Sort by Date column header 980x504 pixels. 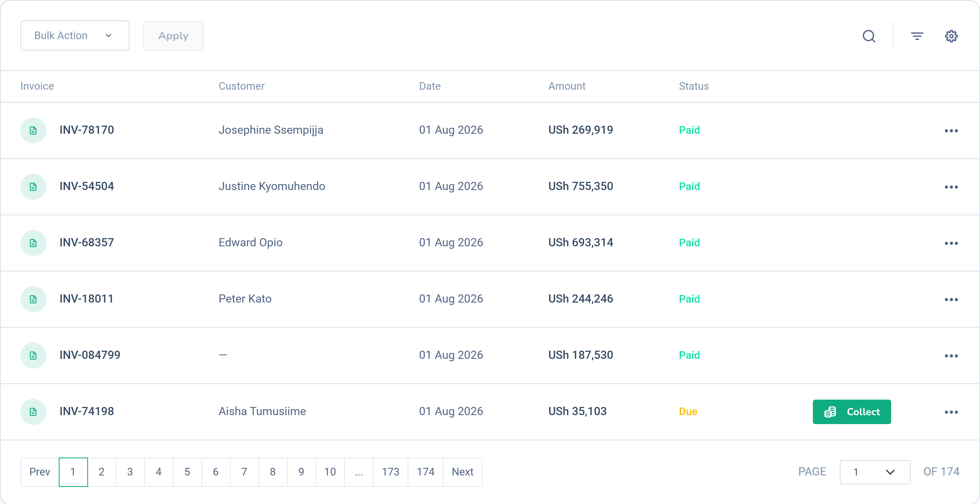click(430, 86)
